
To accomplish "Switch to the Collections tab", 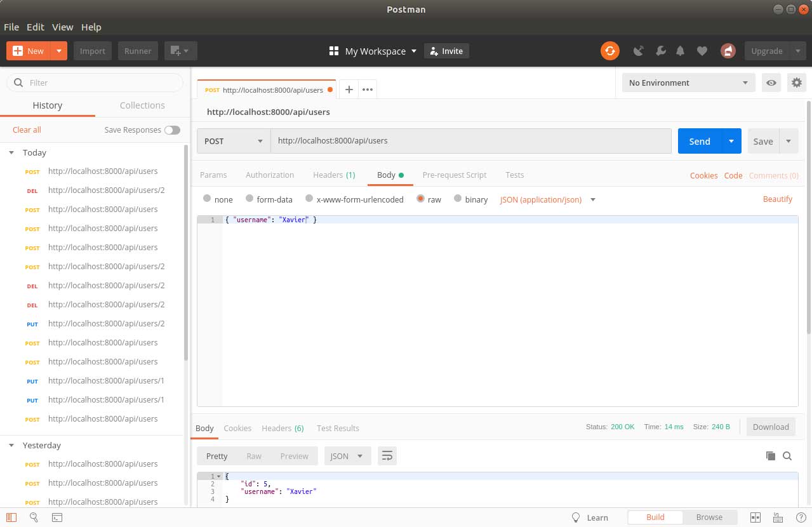I will pyautogui.click(x=142, y=105).
